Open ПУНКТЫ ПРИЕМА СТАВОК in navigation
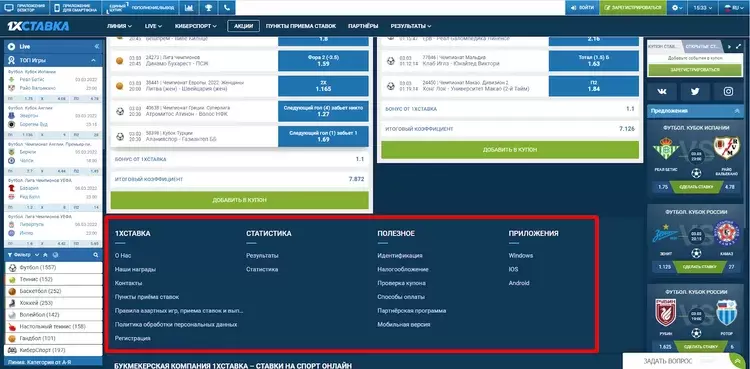Screen dimensions: 750x369 click(x=301, y=26)
